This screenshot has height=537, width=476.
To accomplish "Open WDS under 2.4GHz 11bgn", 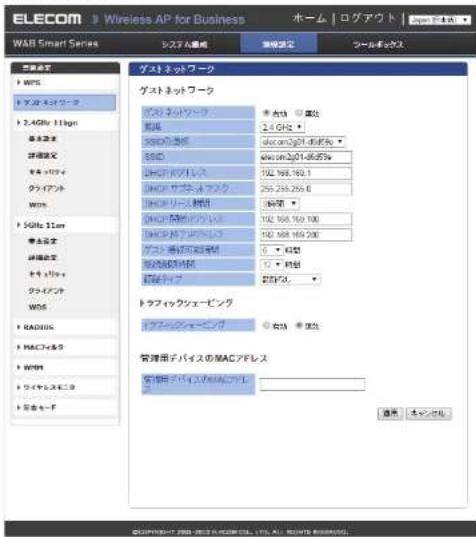I will [38, 205].
